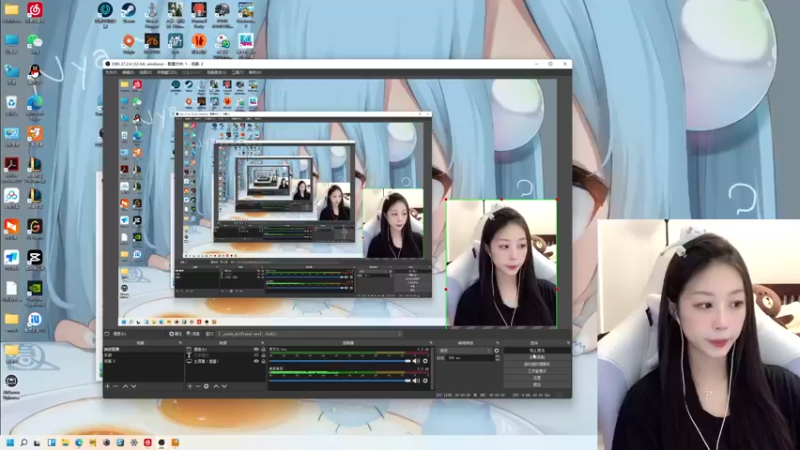Open the Baidu Netdisk desktop icon

11,196
